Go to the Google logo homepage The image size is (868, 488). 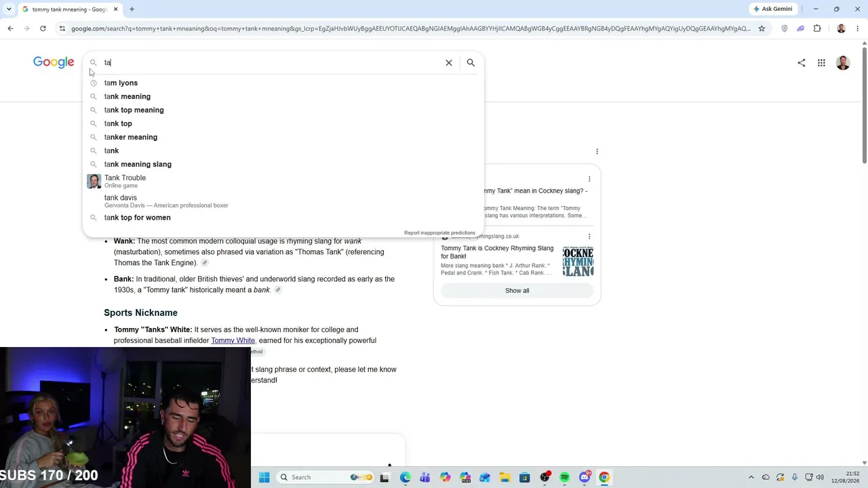pyautogui.click(x=54, y=62)
